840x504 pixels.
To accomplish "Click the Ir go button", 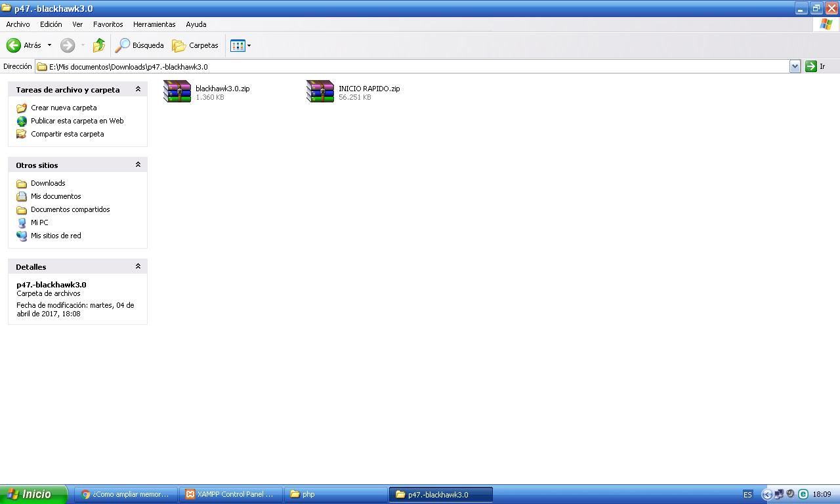I will tap(815, 66).
